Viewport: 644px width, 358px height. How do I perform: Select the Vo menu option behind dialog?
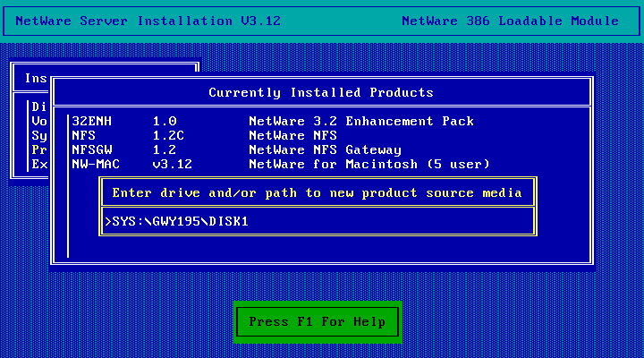click(39, 121)
